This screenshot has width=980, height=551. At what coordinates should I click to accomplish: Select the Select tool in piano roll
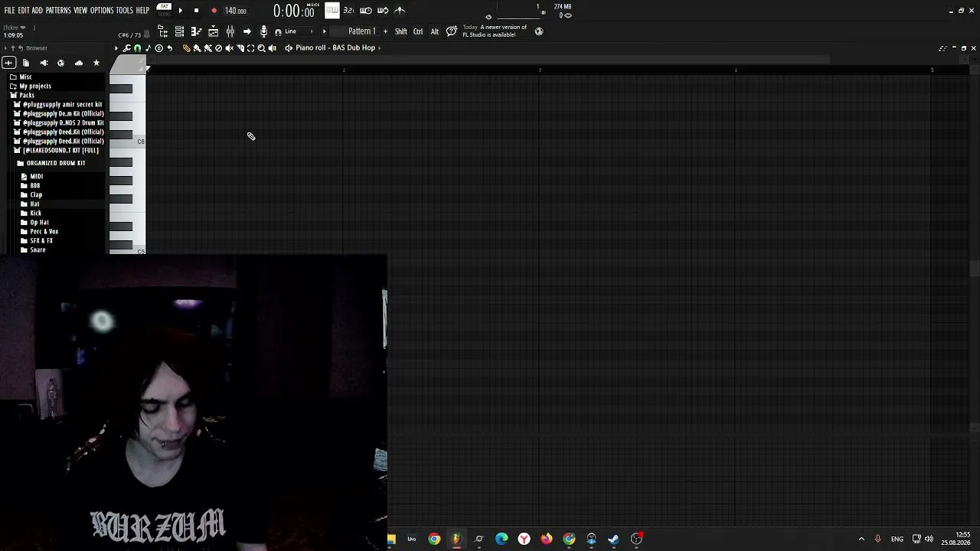click(250, 48)
